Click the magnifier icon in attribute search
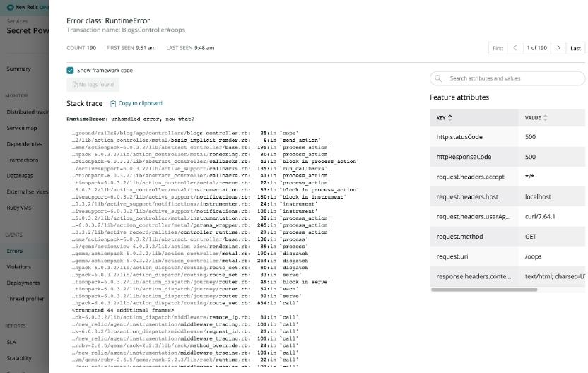Image resolution: width=588 pixels, height=373 pixels. [x=438, y=78]
